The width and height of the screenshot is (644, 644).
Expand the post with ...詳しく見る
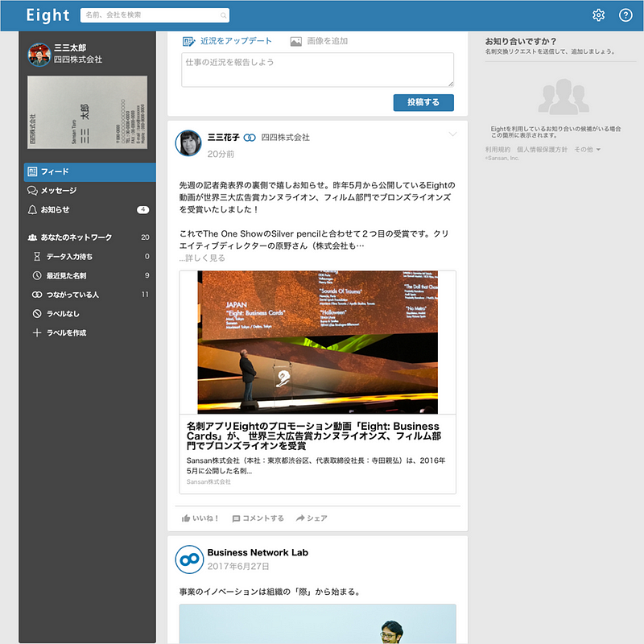(202, 258)
